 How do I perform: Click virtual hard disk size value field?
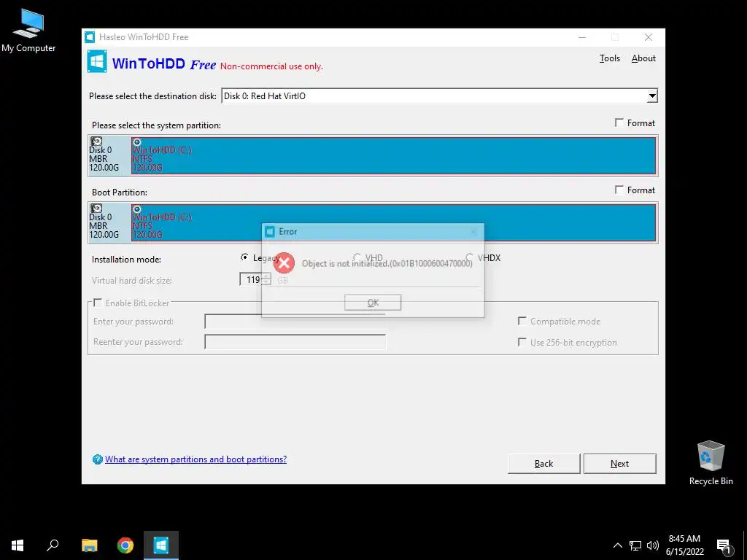click(x=251, y=279)
